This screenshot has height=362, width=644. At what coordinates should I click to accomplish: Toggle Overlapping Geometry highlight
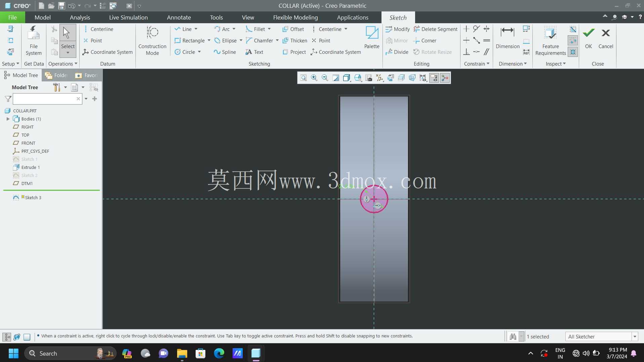pos(573,29)
